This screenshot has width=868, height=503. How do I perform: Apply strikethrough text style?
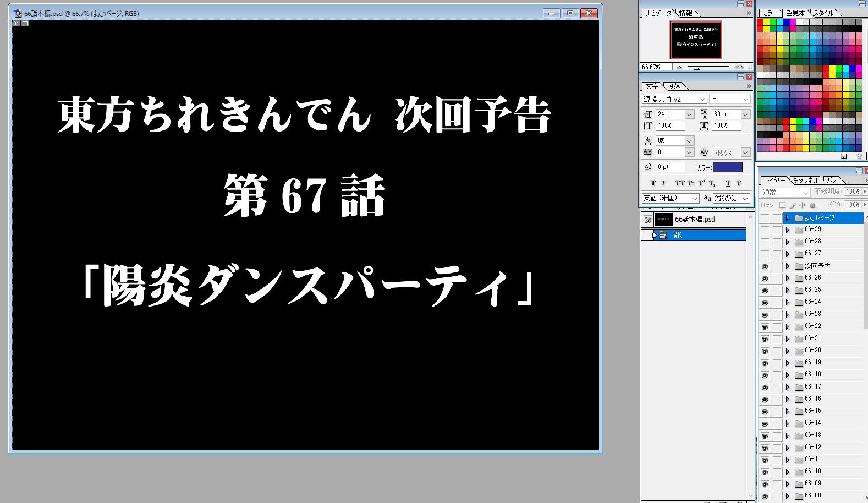coord(739,183)
